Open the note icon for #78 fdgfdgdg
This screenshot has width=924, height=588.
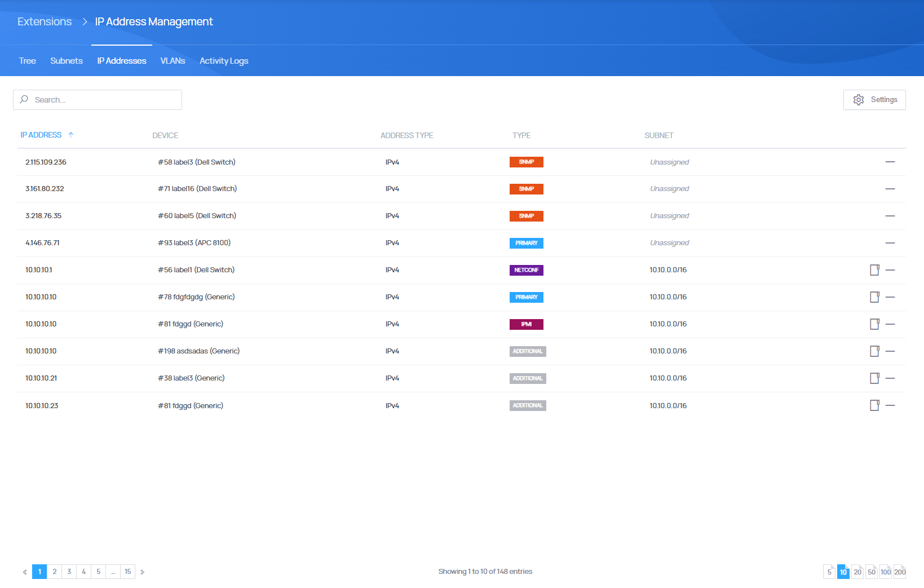[874, 297]
